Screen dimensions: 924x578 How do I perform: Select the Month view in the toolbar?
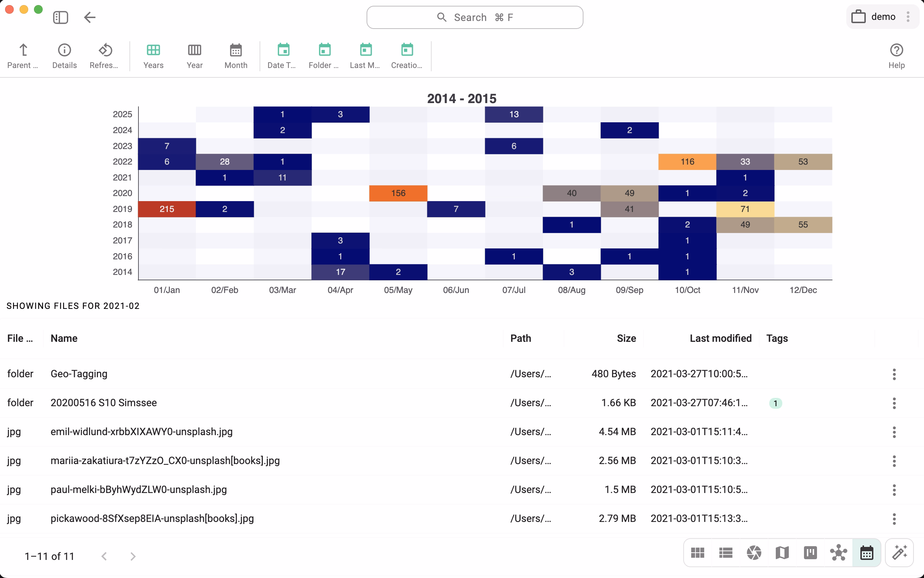click(x=236, y=55)
